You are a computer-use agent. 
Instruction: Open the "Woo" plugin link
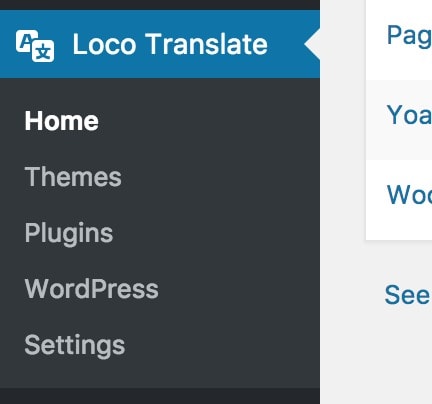(409, 194)
